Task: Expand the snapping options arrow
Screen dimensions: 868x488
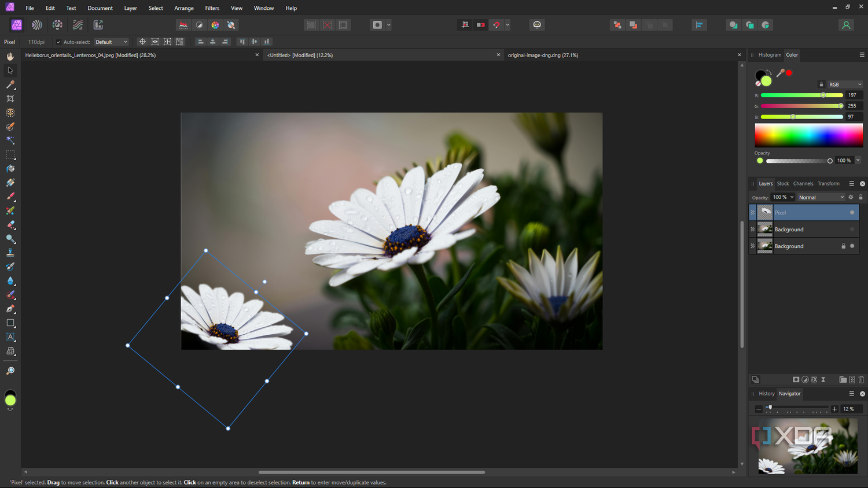Action: 507,25
